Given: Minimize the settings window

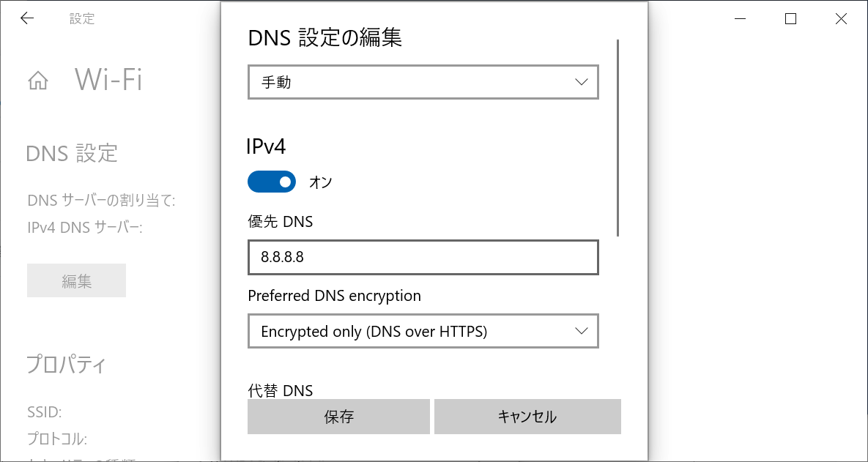Looking at the screenshot, I should tap(741, 19).
